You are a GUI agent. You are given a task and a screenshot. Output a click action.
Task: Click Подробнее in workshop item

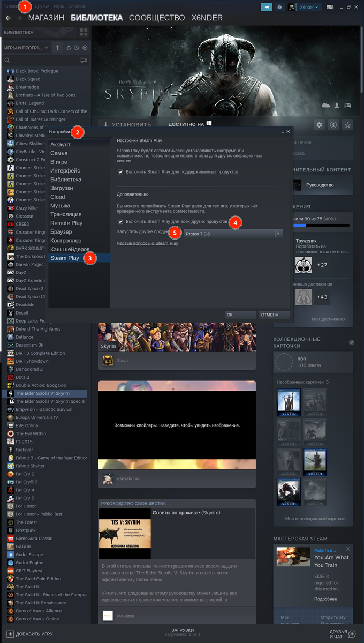point(325,599)
